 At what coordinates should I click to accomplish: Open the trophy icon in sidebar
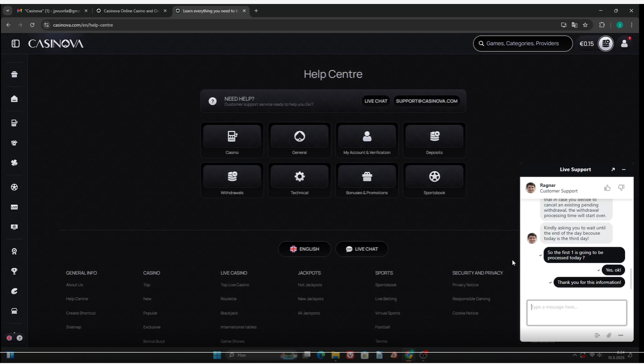click(14, 271)
